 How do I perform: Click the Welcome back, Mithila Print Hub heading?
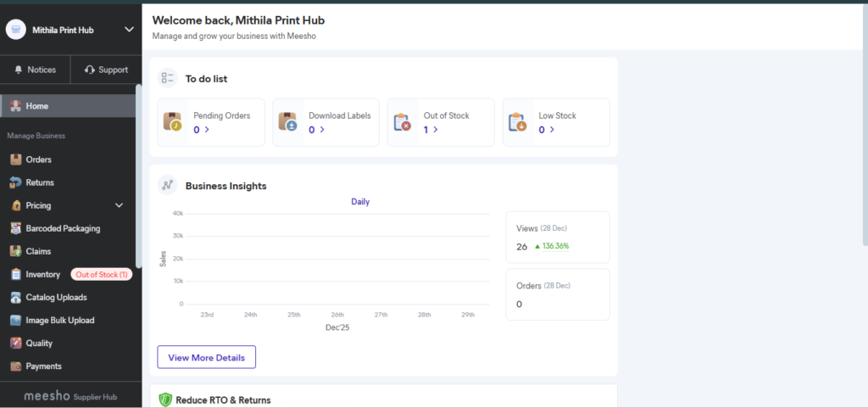coord(238,20)
